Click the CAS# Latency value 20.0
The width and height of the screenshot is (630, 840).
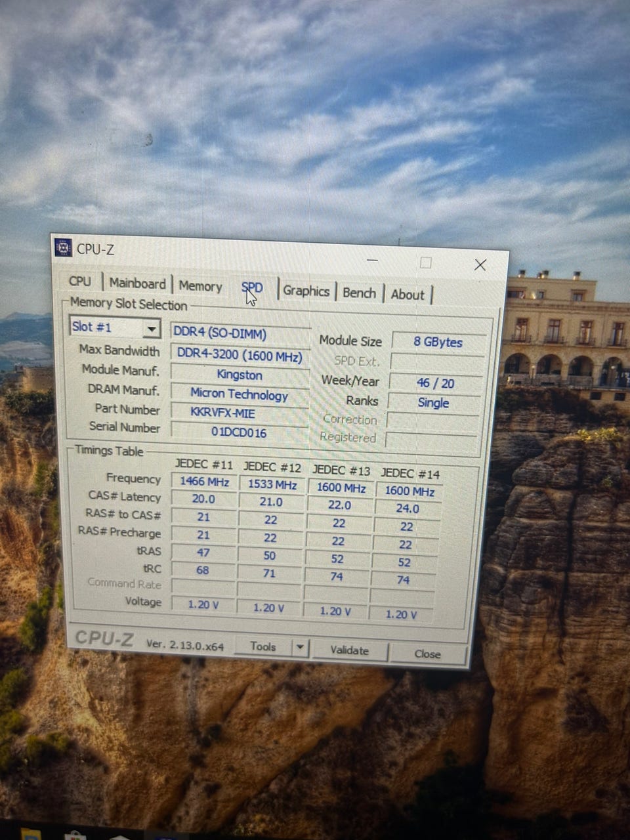point(203,499)
